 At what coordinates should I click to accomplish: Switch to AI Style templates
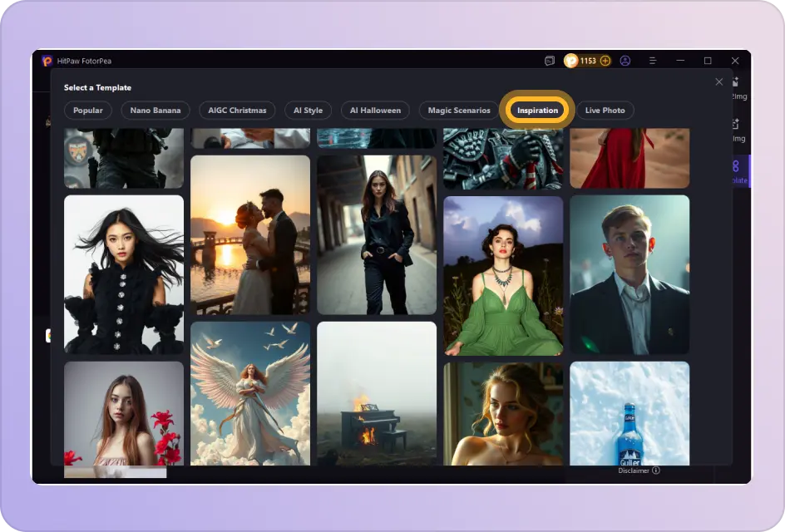coord(308,111)
